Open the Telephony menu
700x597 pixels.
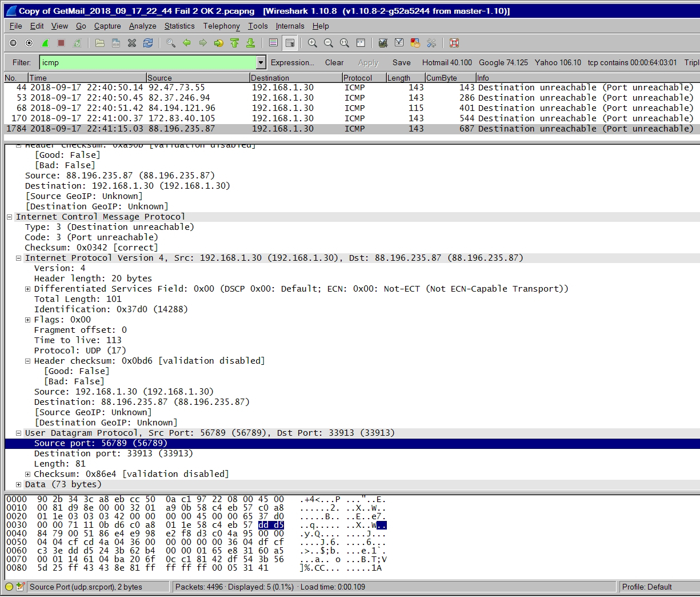pyautogui.click(x=221, y=26)
